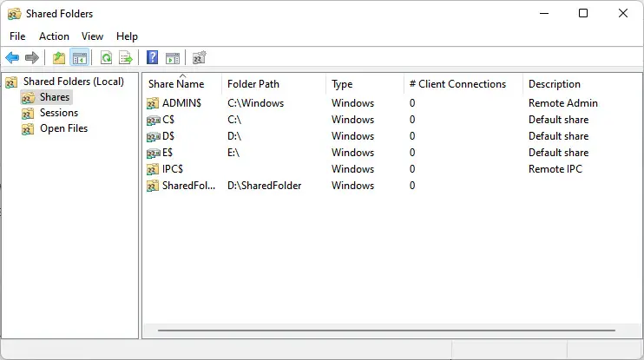Open the File menu
Viewport: 644px width, 360px height.
17,36
